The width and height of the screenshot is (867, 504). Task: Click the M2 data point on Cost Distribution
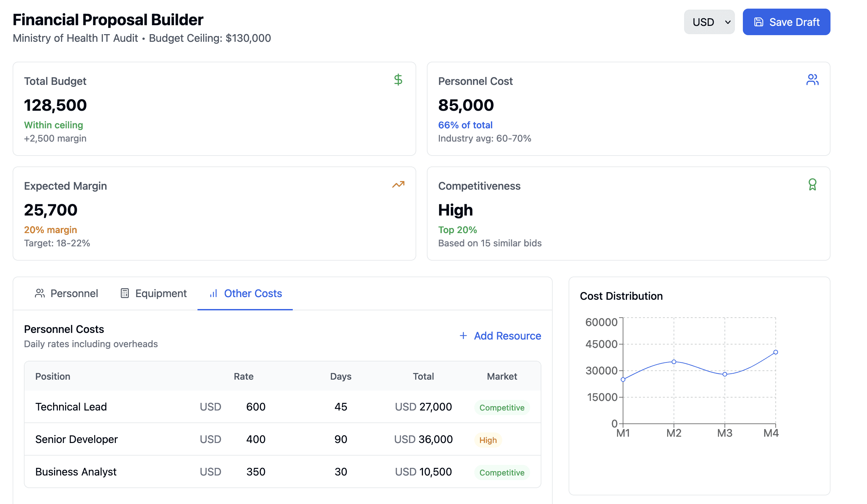tap(673, 362)
